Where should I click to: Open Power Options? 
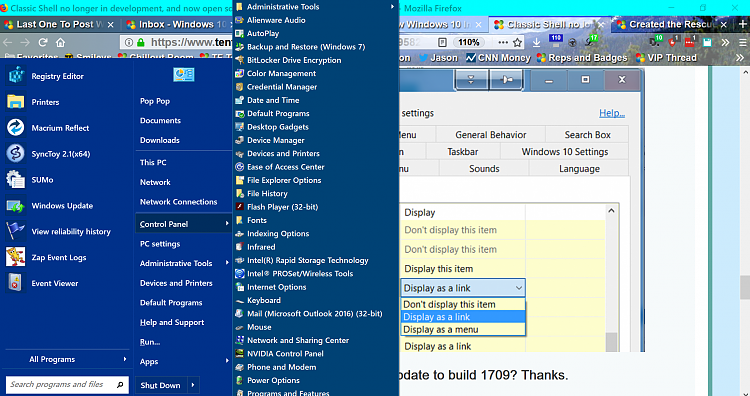click(273, 381)
